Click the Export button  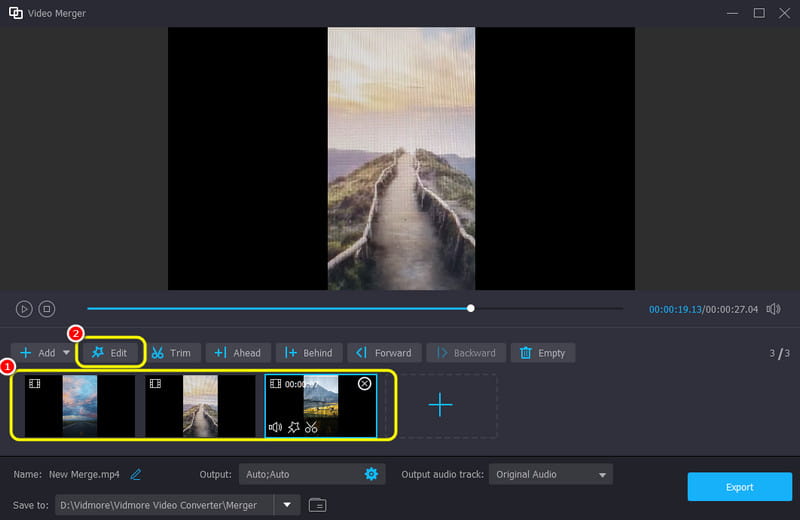(739, 487)
